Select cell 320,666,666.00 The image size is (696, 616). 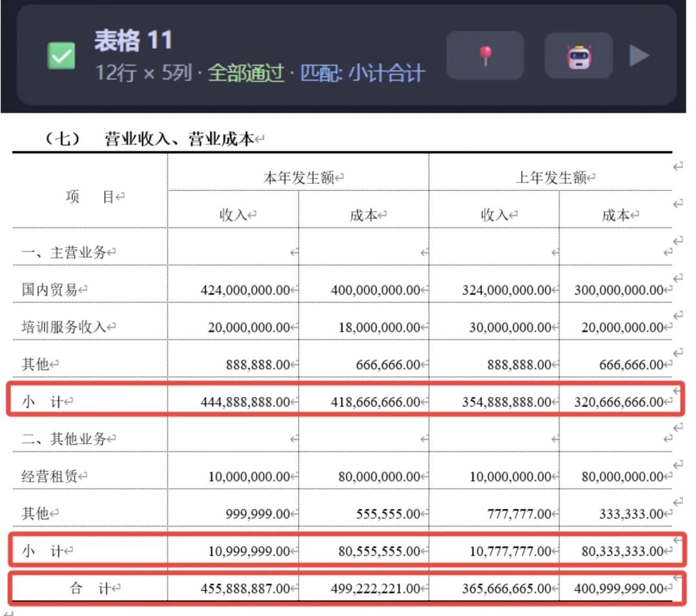coord(619,402)
